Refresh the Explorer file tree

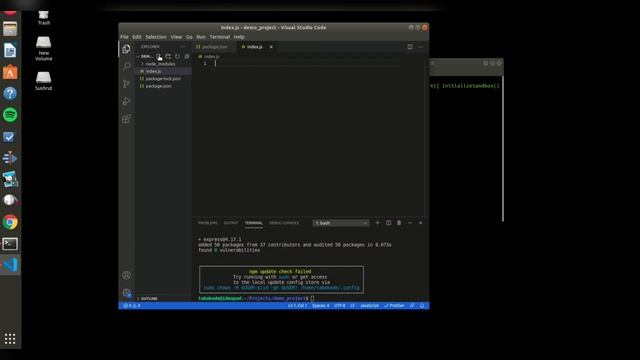click(178, 56)
